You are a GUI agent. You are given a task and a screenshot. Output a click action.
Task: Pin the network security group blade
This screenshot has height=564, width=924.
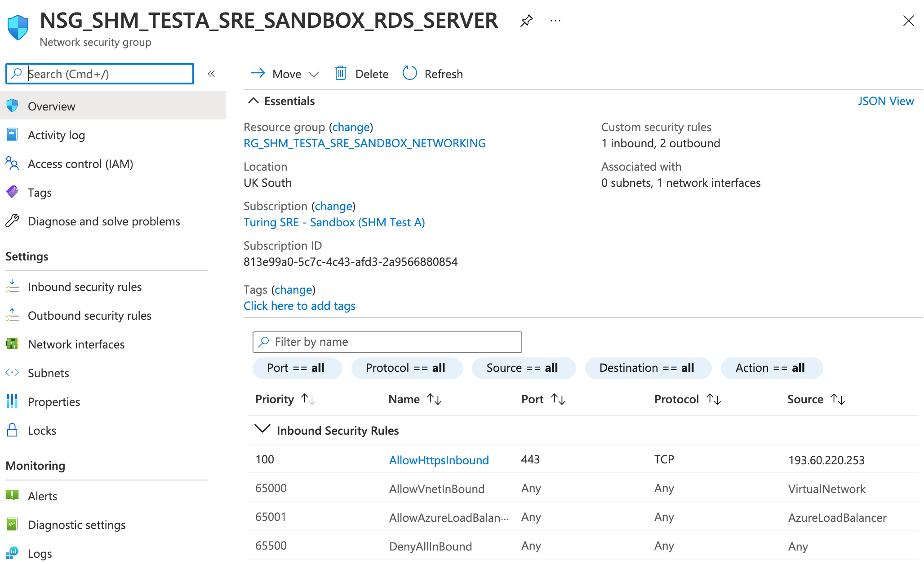pos(526,21)
